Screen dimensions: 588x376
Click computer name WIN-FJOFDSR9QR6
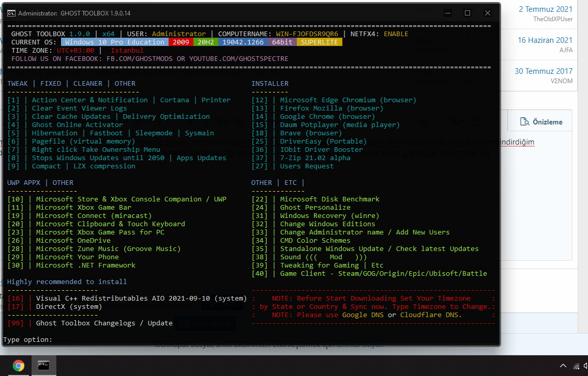point(307,34)
